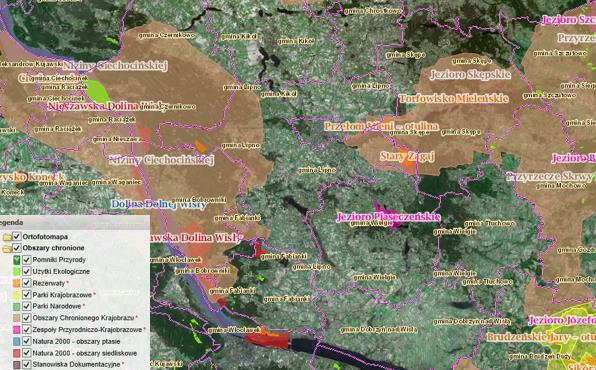
Task: Click the Pomniki Przyrody green tree symbol
Action: 17,260
